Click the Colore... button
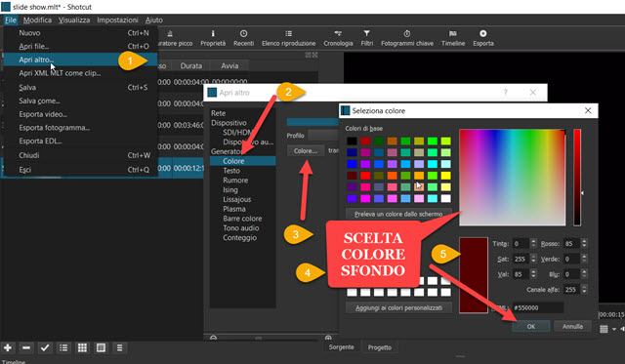Image resolution: width=625 pixels, height=364 pixels. (306, 151)
